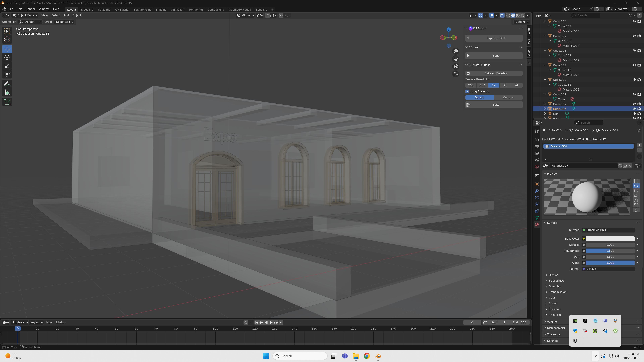
Task: Select the Rotate tool in toolbar
Action: (7, 57)
